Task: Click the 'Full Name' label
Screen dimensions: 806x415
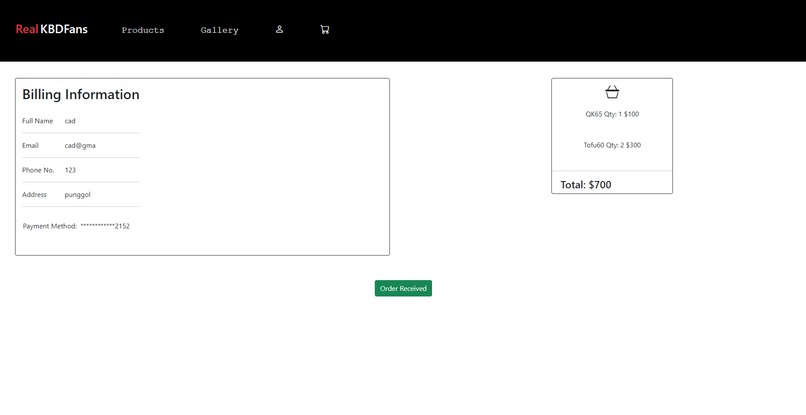Action: click(x=38, y=121)
